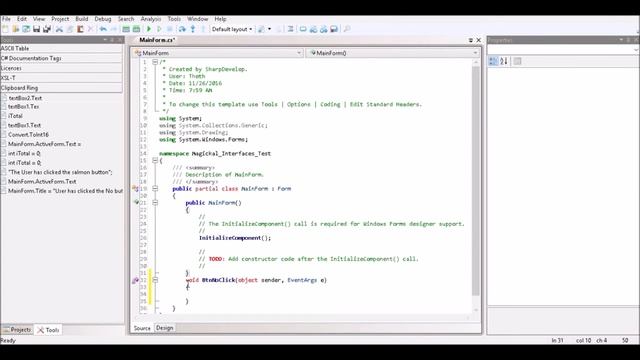Viewport: 640px width, 360px height.
Task: Open the Licenses tools section
Action: pyautogui.click(x=61, y=68)
